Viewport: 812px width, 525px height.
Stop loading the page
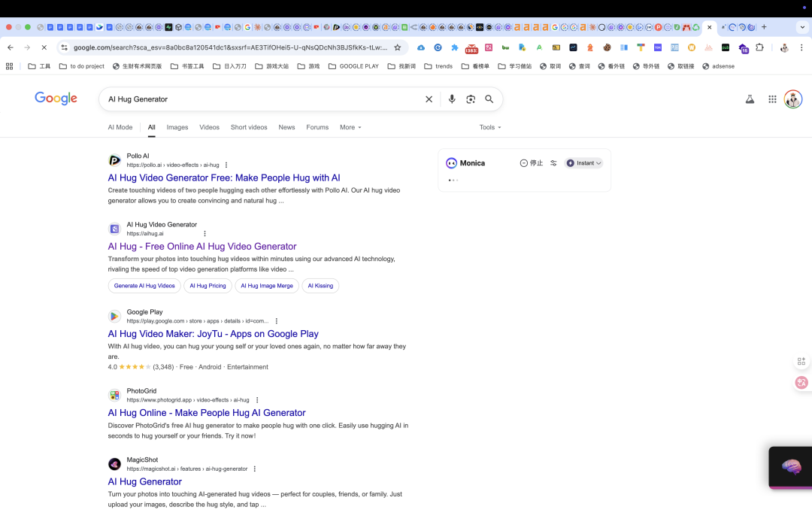pos(44,47)
